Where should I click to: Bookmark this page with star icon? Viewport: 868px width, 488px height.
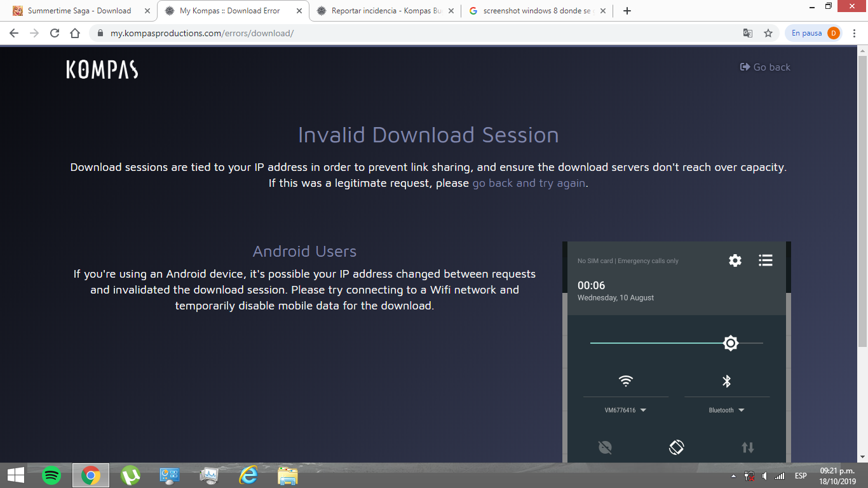(x=768, y=33)
